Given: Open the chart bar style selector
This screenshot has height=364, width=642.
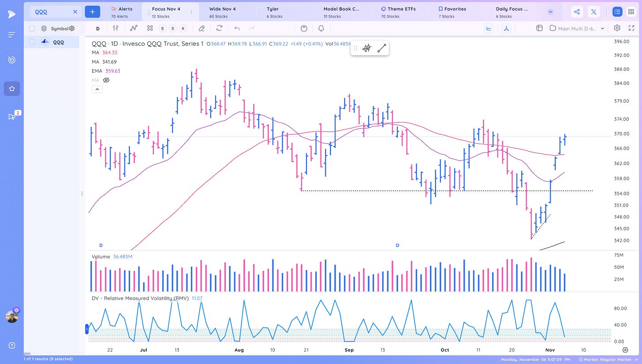Looking at the screenshot, I should click(x=116, y=28).
